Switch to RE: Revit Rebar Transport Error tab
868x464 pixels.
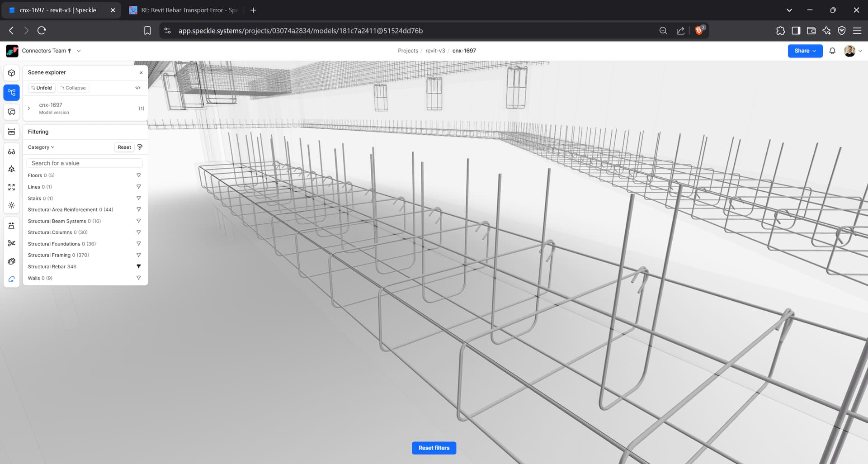click(x=183, y=10)
